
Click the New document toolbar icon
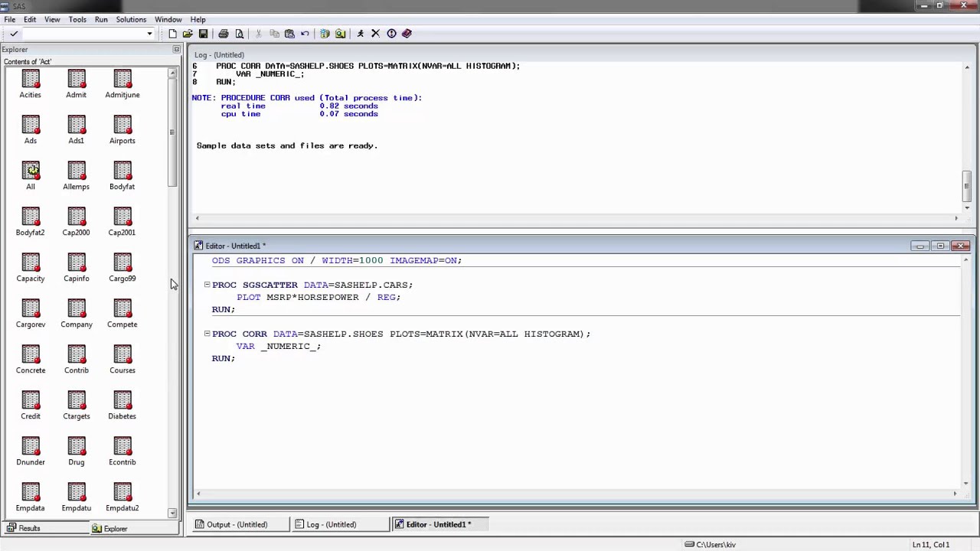(x=172, y=34)
